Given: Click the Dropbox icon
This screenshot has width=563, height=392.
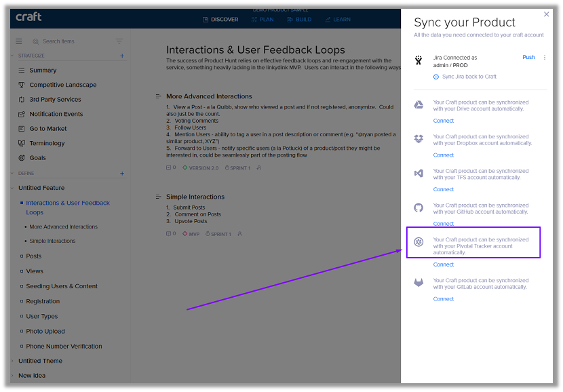Looking at the screenshot, I should click(x=419, y=139).
